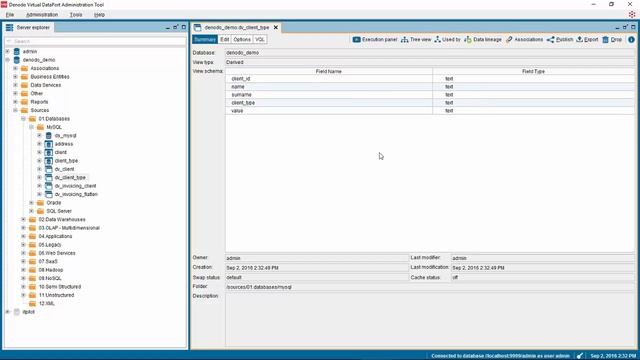Click the Field Type column header
Image resolution: width=640 pixels, height=360 pixels.
pyautogui.click(x=533, y=71)
